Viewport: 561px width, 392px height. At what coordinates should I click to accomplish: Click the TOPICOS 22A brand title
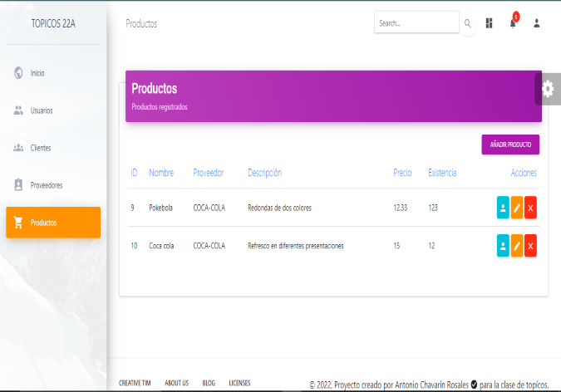tap(53, 23)
